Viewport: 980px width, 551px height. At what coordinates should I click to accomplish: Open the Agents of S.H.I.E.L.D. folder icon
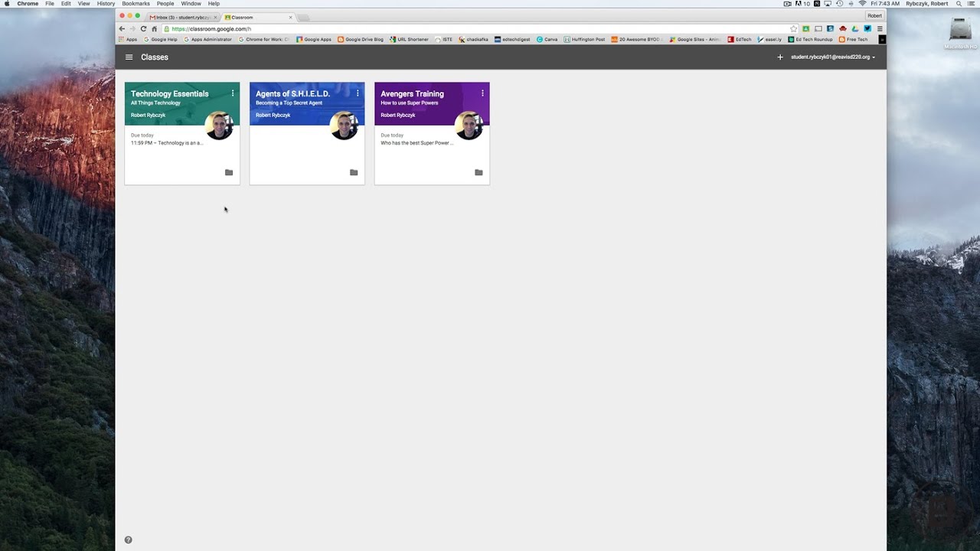pos(354,172)
